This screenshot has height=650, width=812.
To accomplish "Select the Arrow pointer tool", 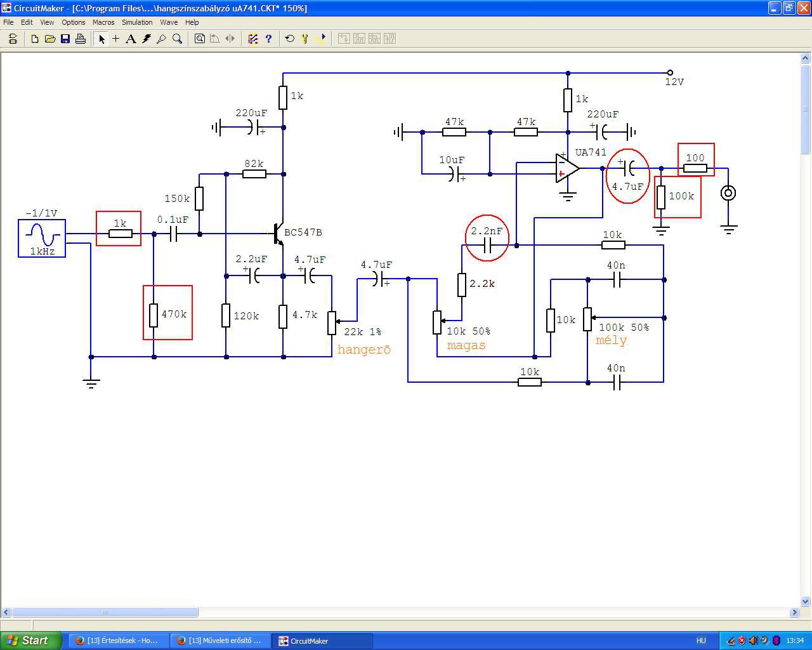I will [101, 39].
